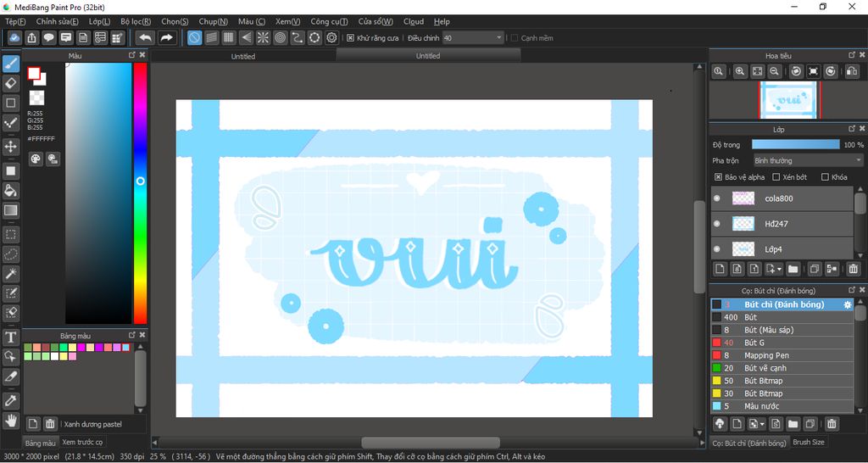Click the cloud save icon
Screen dimensions: 868x463
[14, 37]
